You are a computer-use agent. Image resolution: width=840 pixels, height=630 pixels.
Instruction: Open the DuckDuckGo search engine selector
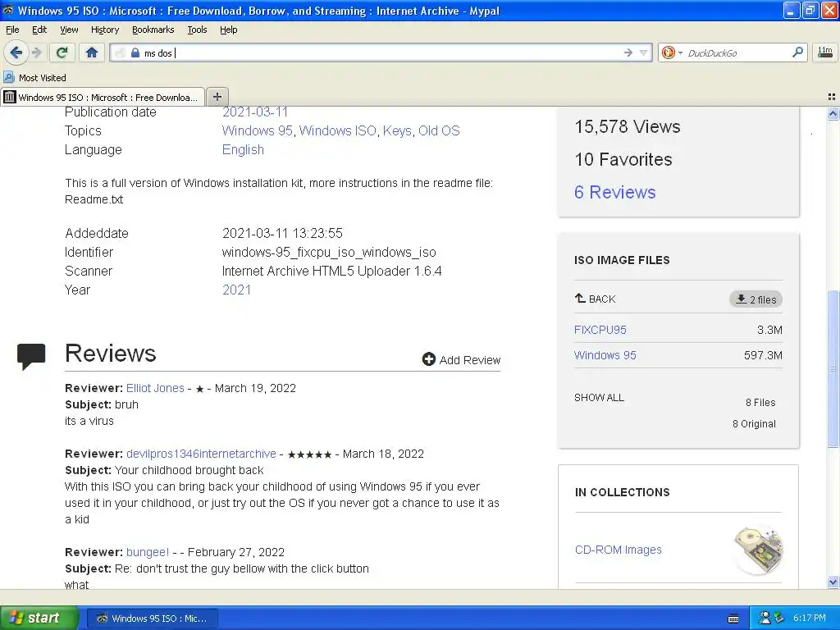tap(672, 52)
